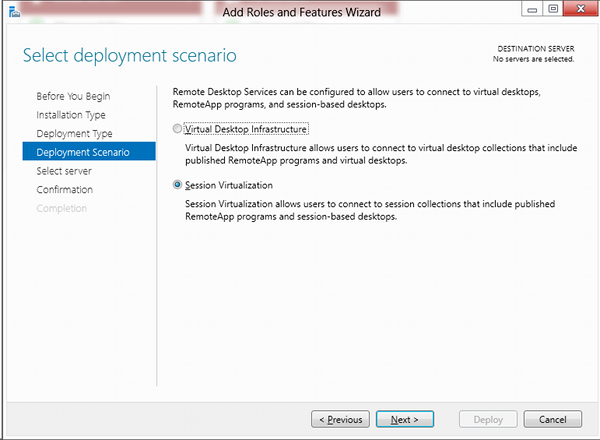The height and width of the screenshot is (440, 600).
Task: Go to the Before You Begin step
Action: pos(73,96)
